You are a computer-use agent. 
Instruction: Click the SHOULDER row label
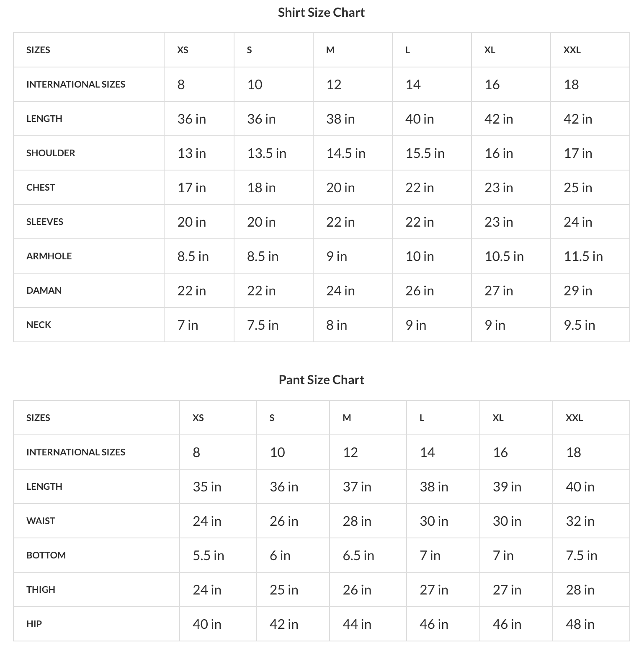[x=51, y=153]
